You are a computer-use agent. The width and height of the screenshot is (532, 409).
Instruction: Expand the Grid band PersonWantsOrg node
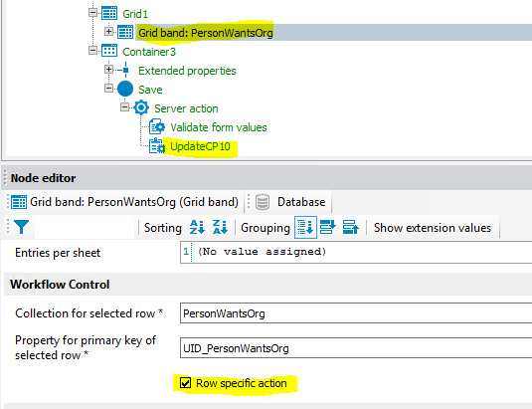[x=108, y=32]
